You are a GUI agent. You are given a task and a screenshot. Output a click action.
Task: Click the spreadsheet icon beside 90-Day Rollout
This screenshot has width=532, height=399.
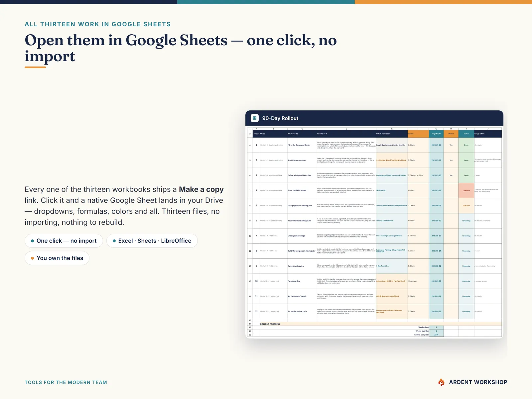(x=255, y=118)
